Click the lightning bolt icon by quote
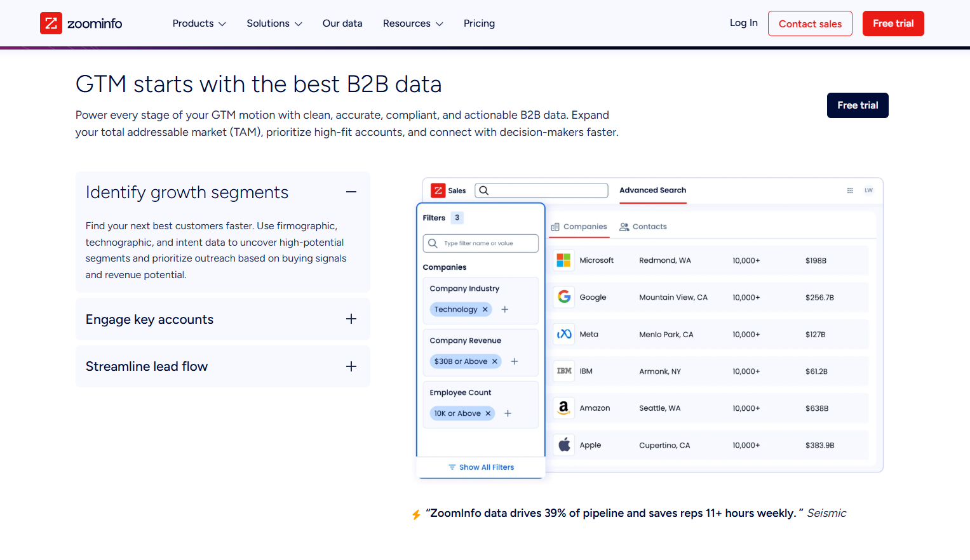 pos(416,514)
